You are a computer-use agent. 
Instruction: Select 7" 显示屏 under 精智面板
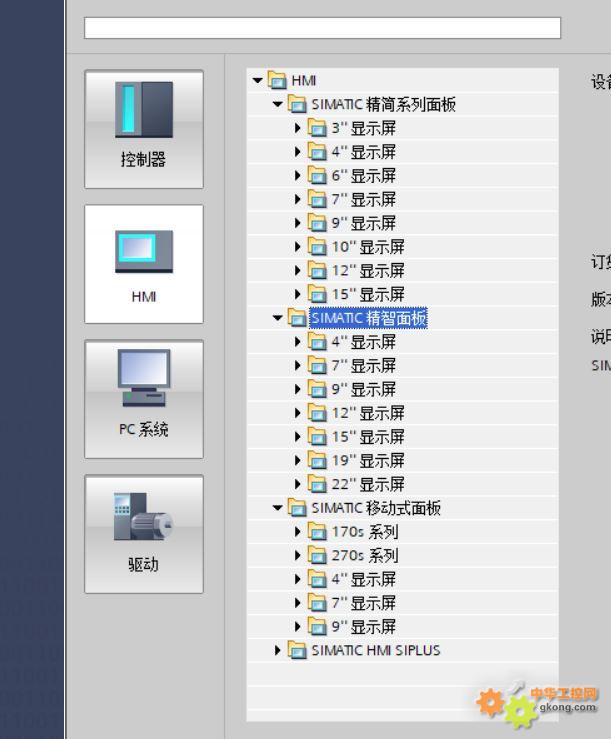pyautogui.click(x=363, y=365)
